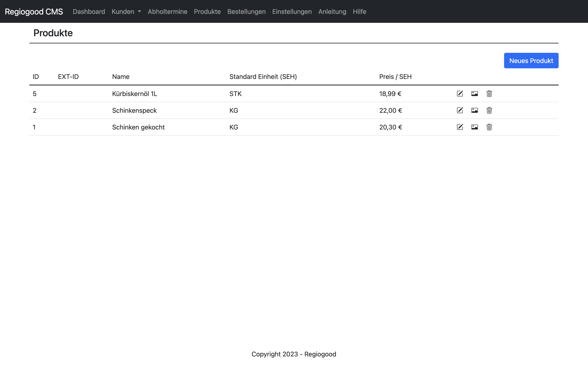
Task: Go to the Dashboard page
Action: point(89,12)
